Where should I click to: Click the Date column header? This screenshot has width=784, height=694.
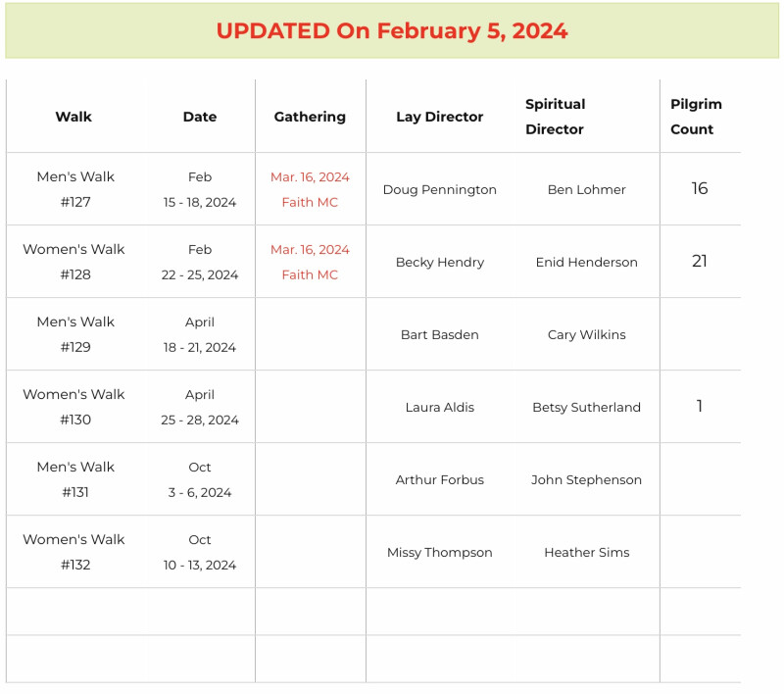coord(200,117)
